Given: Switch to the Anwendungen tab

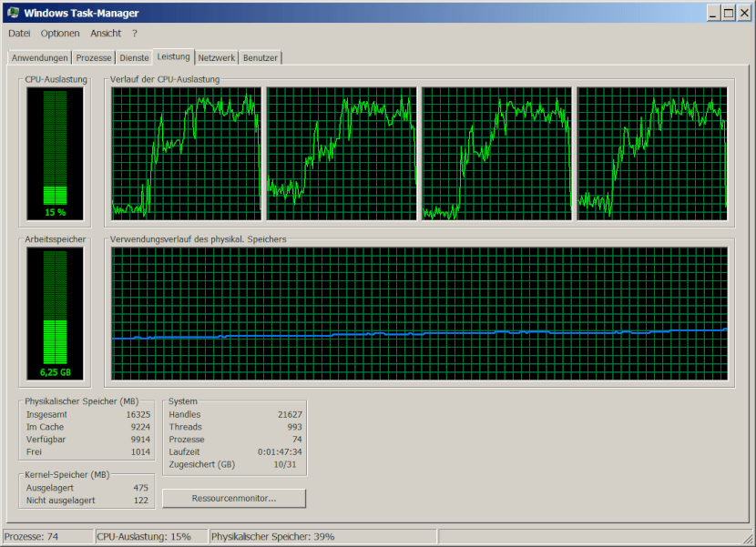Looking at the screenshot, I should (x=39, y=58).
